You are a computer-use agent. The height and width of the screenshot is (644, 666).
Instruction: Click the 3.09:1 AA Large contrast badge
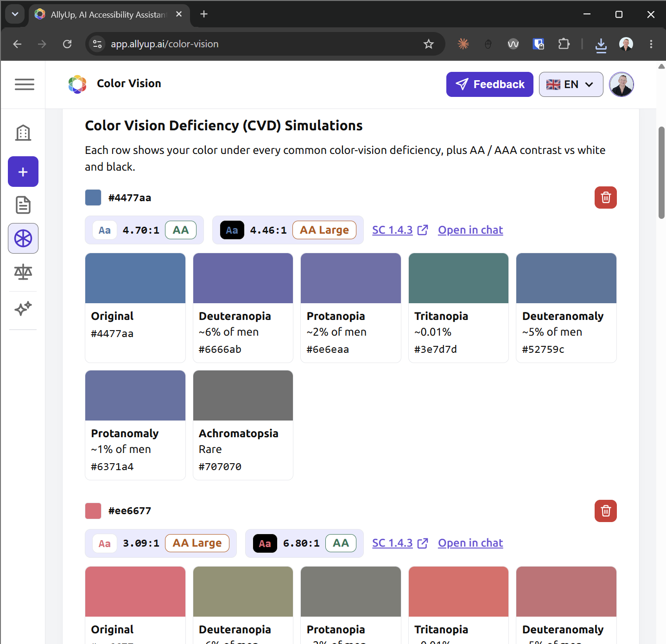click(161, 543)
